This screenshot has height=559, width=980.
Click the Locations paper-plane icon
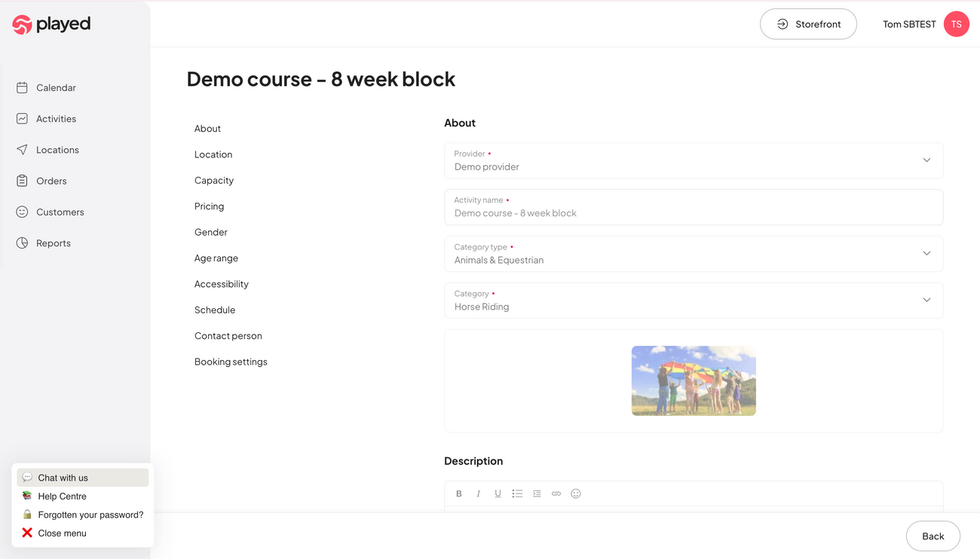(x=23, y=149)
